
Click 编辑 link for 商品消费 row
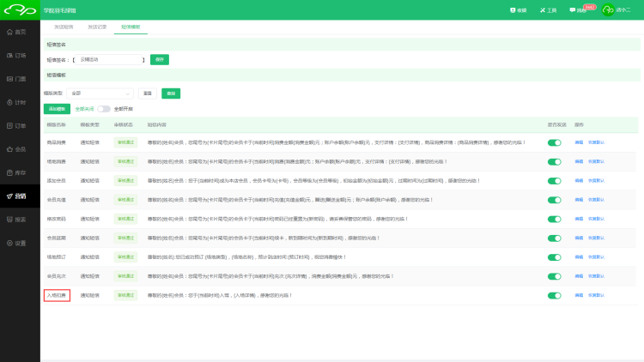point(579,142)
